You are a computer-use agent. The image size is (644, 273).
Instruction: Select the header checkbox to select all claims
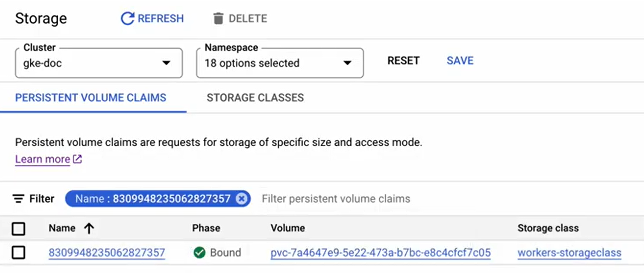click(19, 228)
